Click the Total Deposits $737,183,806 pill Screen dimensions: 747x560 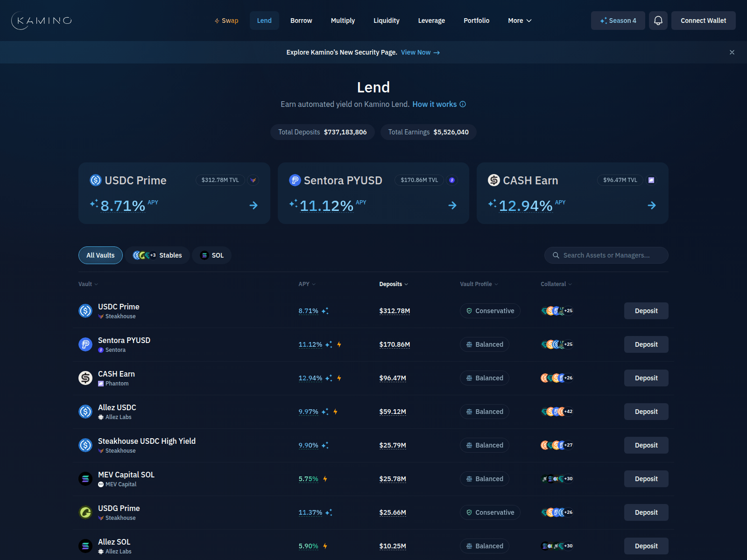pyautogui.click(x=323, y=132)
